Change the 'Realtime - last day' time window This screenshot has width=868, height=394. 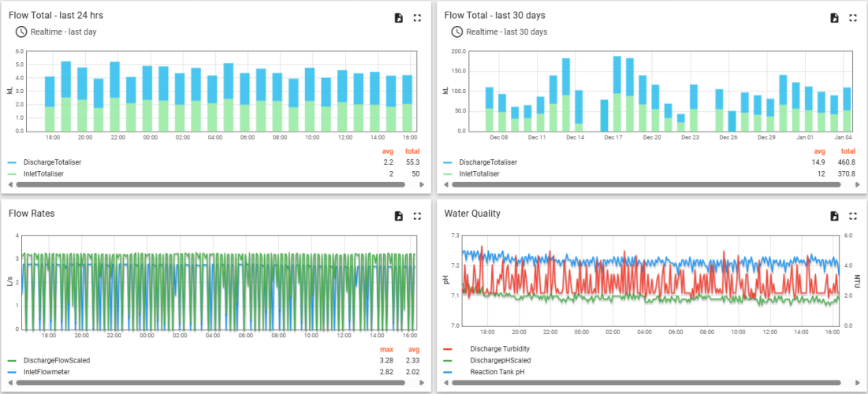tap(64, 32)
